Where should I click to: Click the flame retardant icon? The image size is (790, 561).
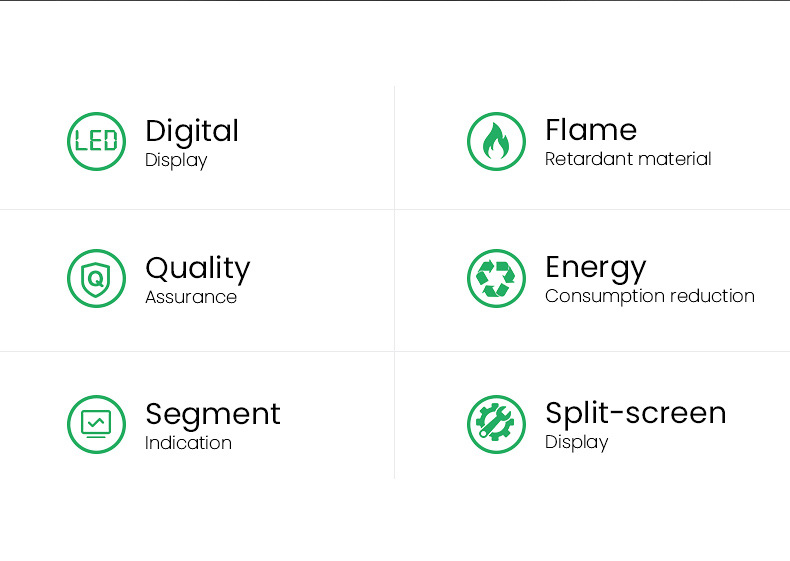496,142
